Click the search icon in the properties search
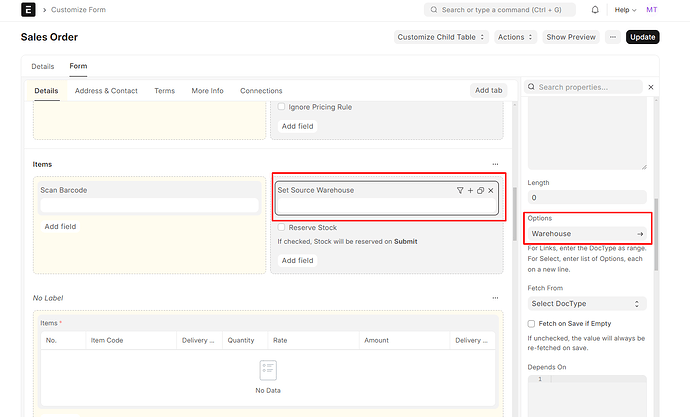 (532, 87)
